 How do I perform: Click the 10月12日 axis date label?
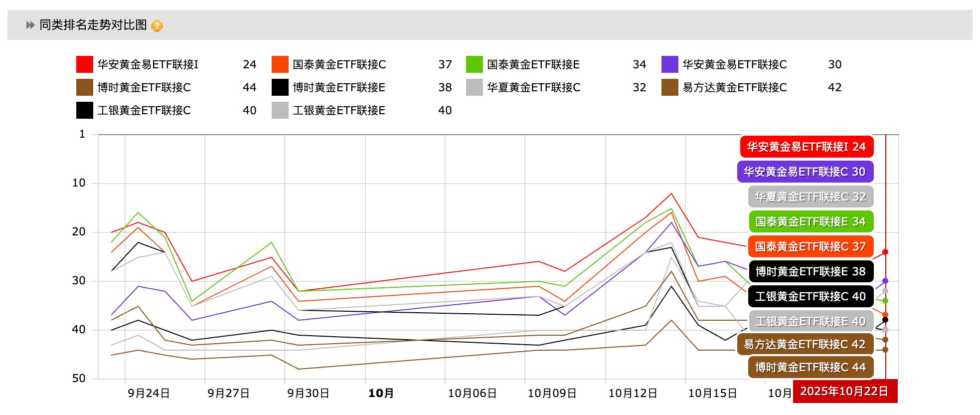click(x=633, y=393)
